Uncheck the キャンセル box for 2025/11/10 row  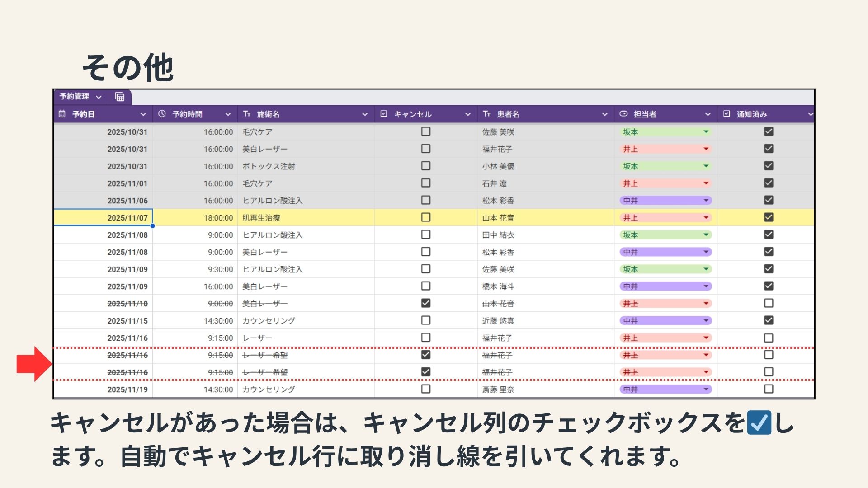(x=425, y=303)
